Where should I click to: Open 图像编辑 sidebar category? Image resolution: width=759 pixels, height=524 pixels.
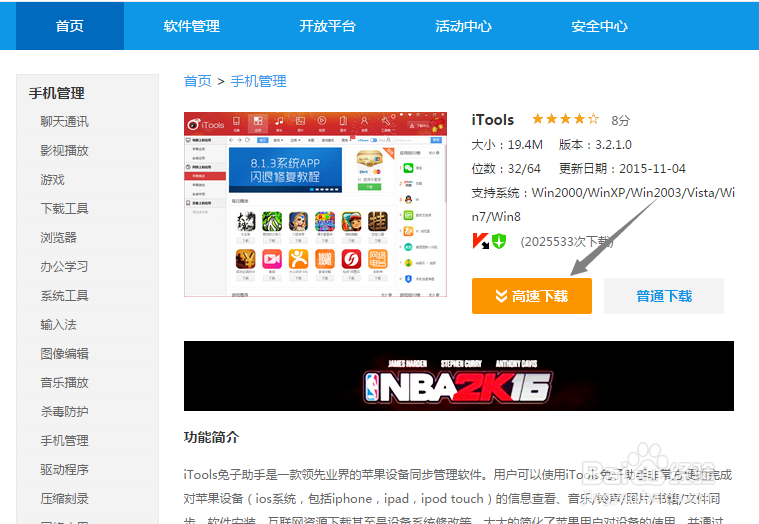[x=64, y=354]
